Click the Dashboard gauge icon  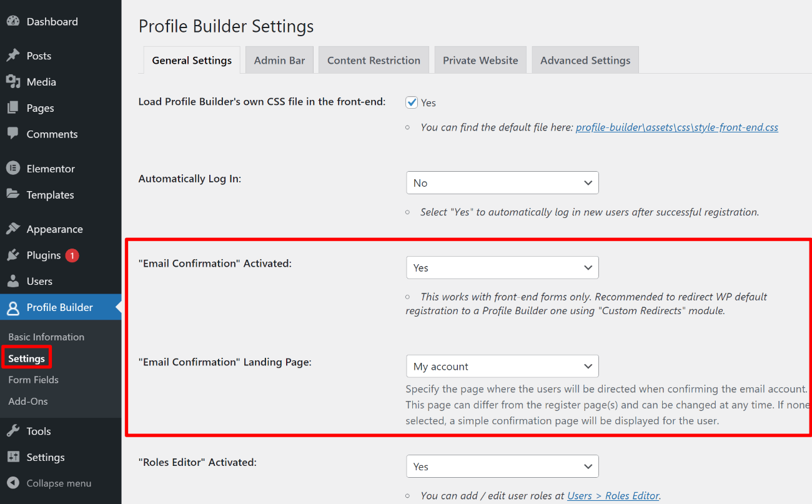pyautogui.click(x=13, y=21)
